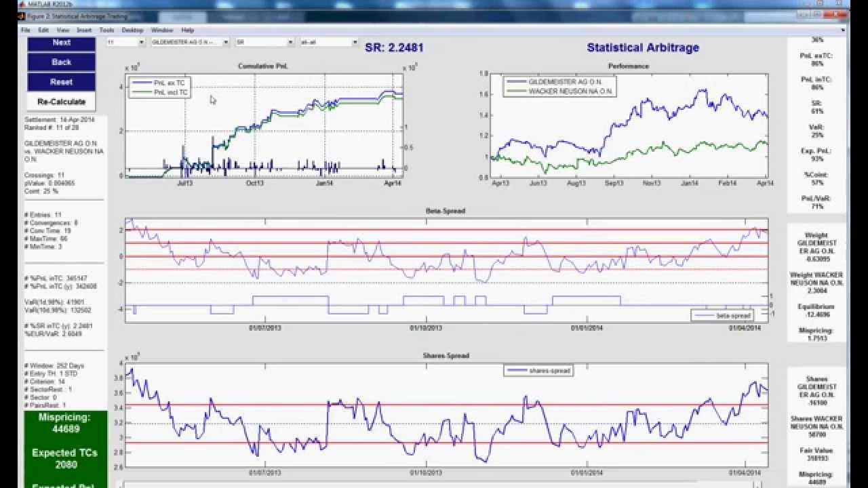The height and width of the screenshot is (488, 868).
Task: Click the 'SR: 2.2481' heading
Action: 395,47
